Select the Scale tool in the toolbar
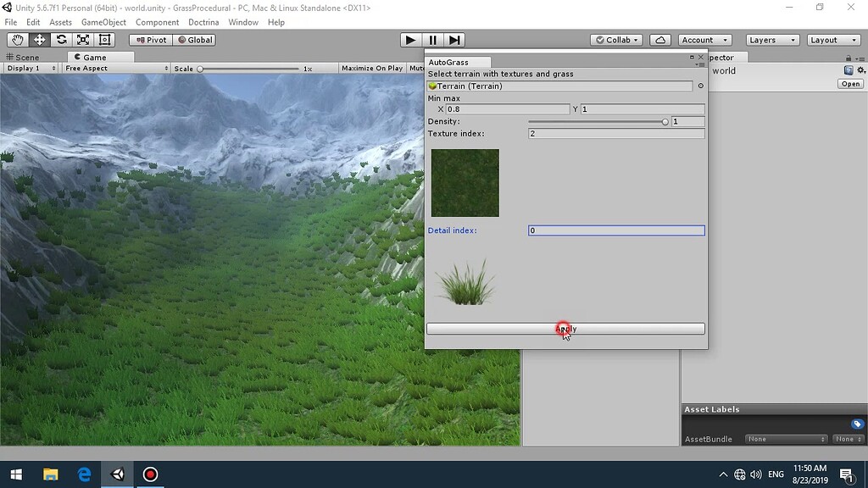The width and height of the screenshot is (868, 488). (x=81, y=39)
